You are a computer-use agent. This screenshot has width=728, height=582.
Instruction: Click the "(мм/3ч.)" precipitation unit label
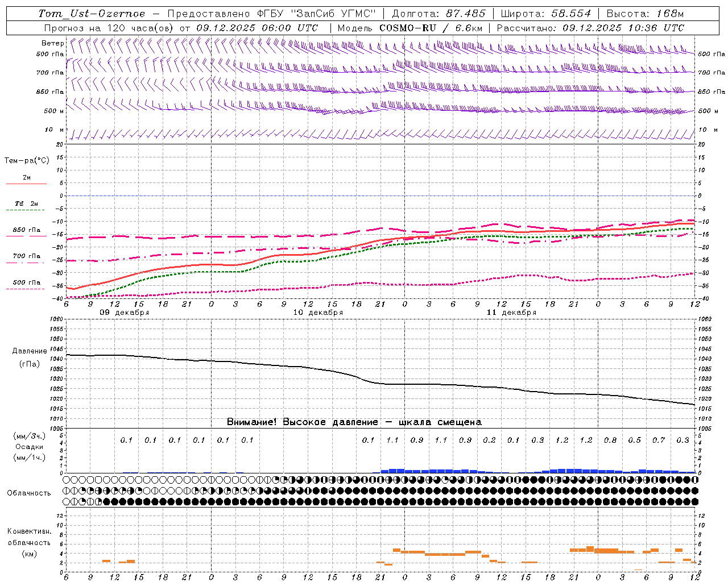pyautogui.click(x=29, y=436)
